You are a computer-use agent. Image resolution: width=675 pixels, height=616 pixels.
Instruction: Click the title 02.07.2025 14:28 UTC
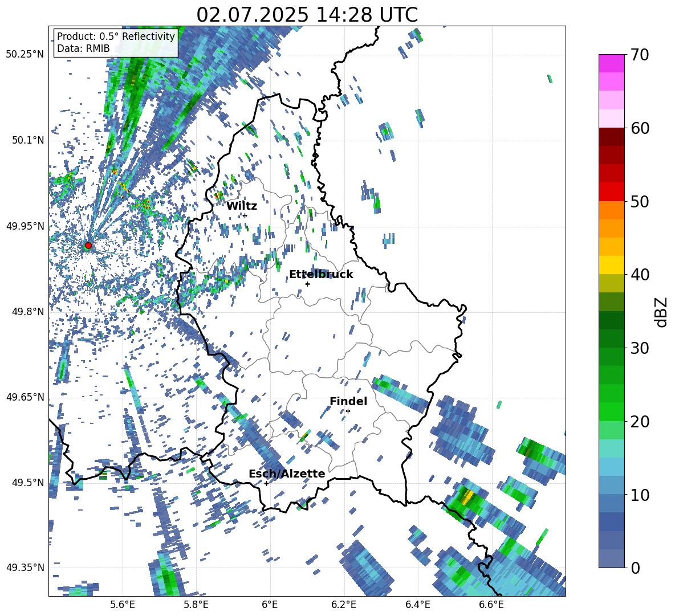click(307, 15)
